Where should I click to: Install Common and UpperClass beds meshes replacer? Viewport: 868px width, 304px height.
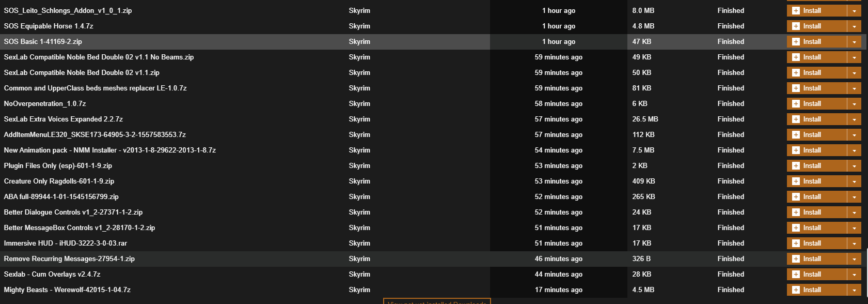coord(817,88)
